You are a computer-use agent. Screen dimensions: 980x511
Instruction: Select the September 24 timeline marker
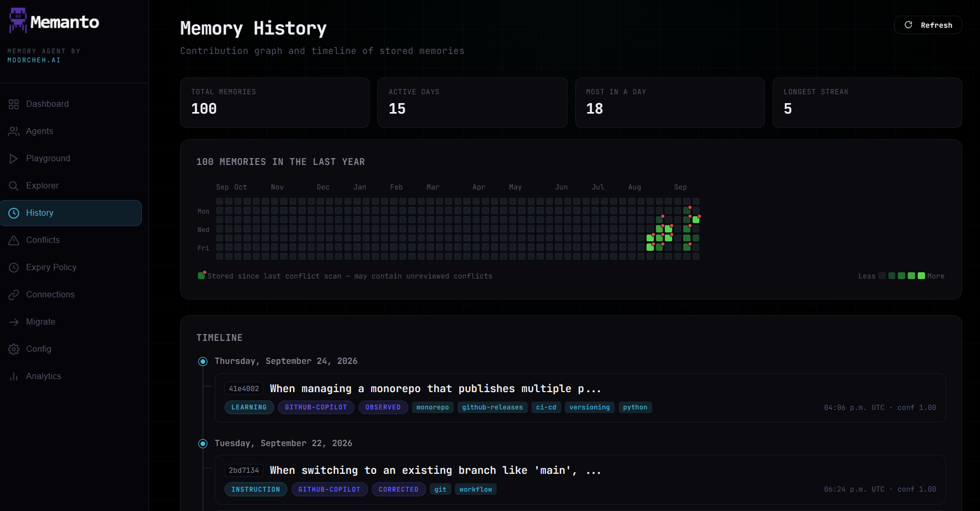coord(203,361)
